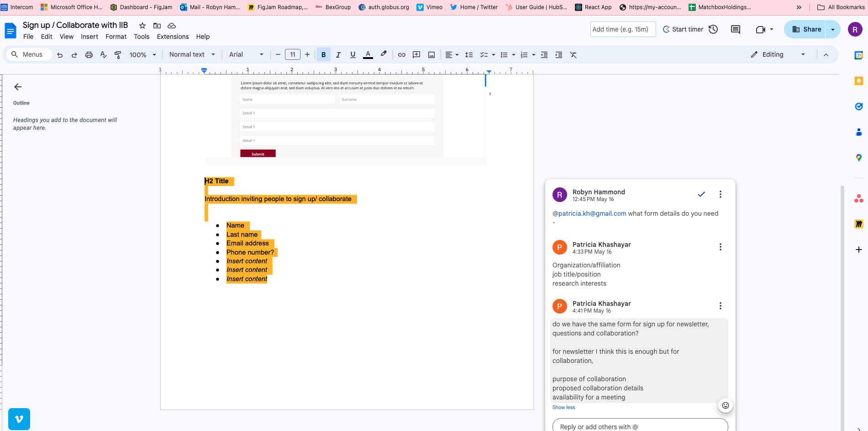Toggle bold formatting off
Viewport: 868px width, 431px height.
coord(323,55)
